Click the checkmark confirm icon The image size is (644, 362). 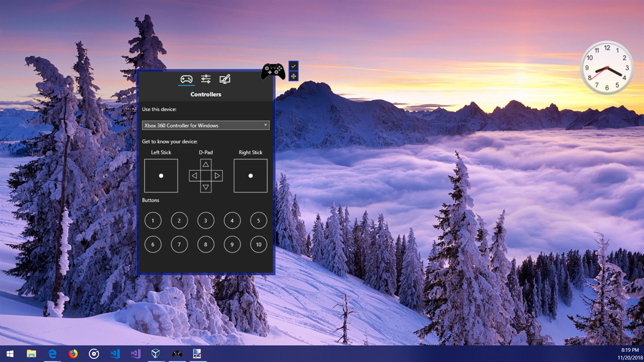point(293,66)
